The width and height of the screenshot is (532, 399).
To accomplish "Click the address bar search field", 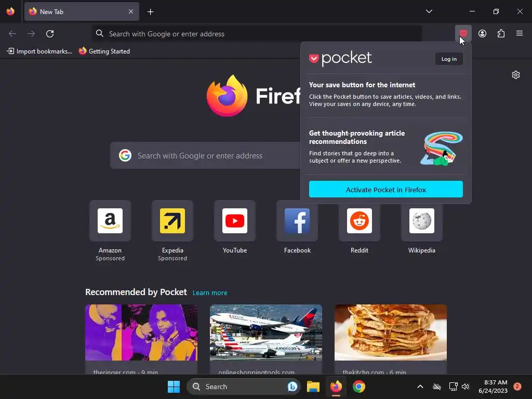I will coord(257,34).
